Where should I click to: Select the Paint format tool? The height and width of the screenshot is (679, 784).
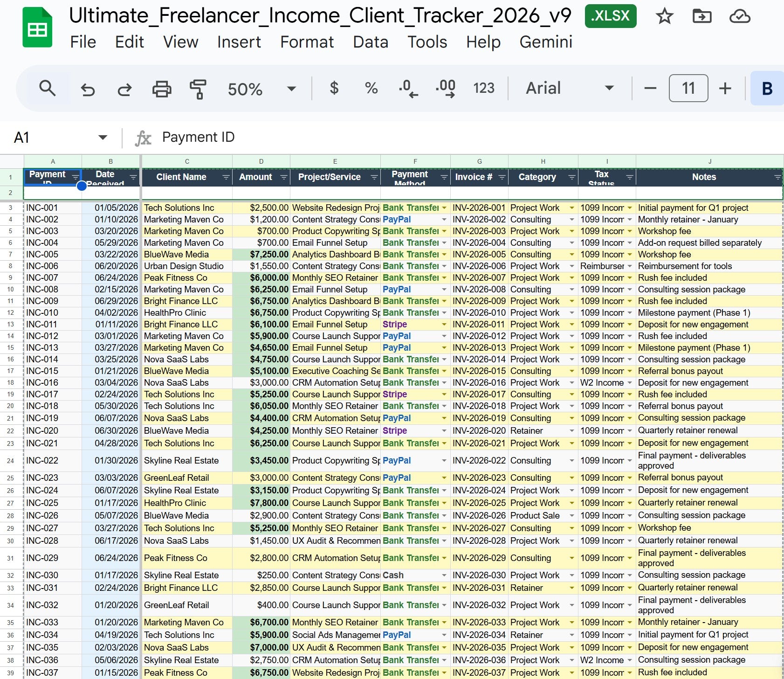(198, 89)
